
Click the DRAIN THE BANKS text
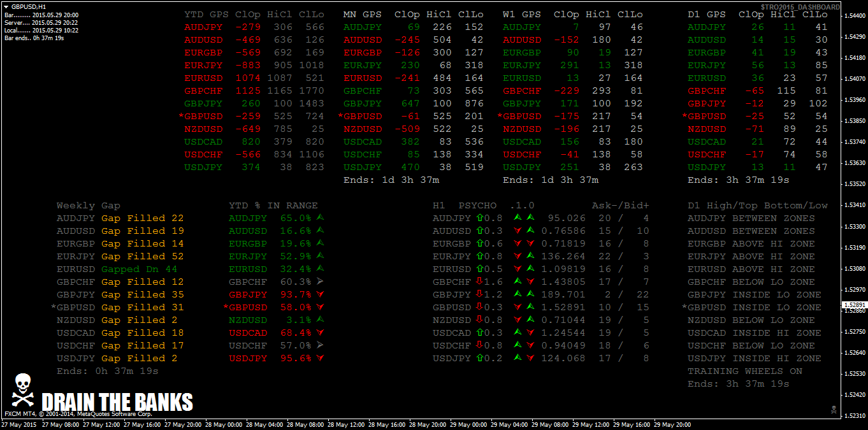pyautogui.click(x=117, y=403)
